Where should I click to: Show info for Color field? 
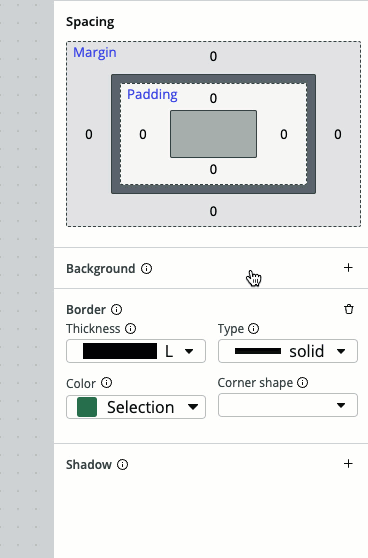click(106, 383)
